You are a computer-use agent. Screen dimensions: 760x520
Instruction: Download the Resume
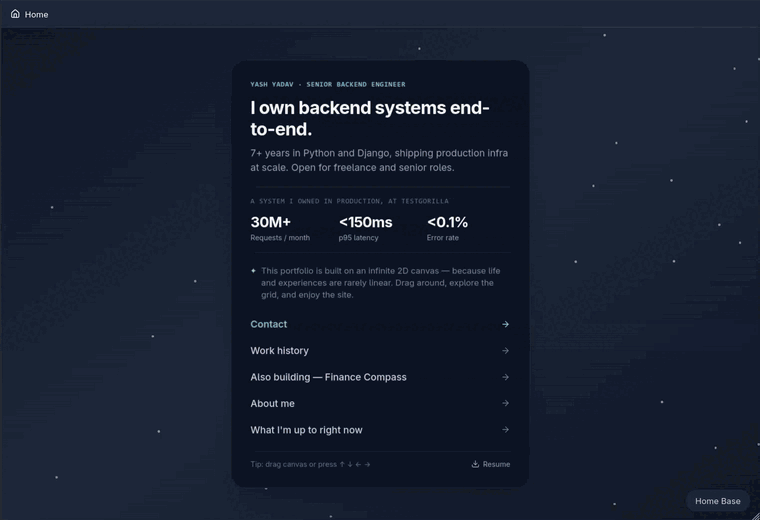click(491, 464)
